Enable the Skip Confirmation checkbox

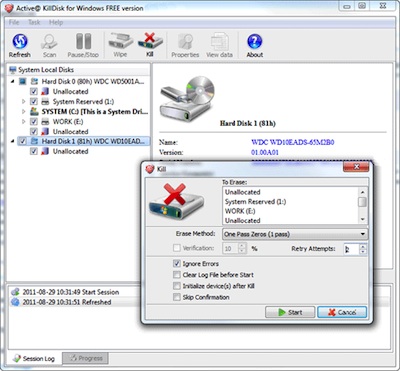[177, 297]
